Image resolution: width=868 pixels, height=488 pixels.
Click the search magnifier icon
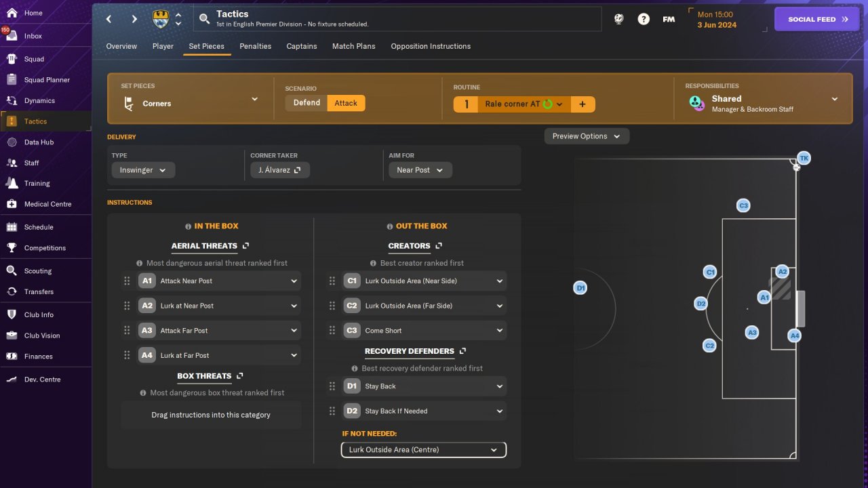click(x=204, y=19)
